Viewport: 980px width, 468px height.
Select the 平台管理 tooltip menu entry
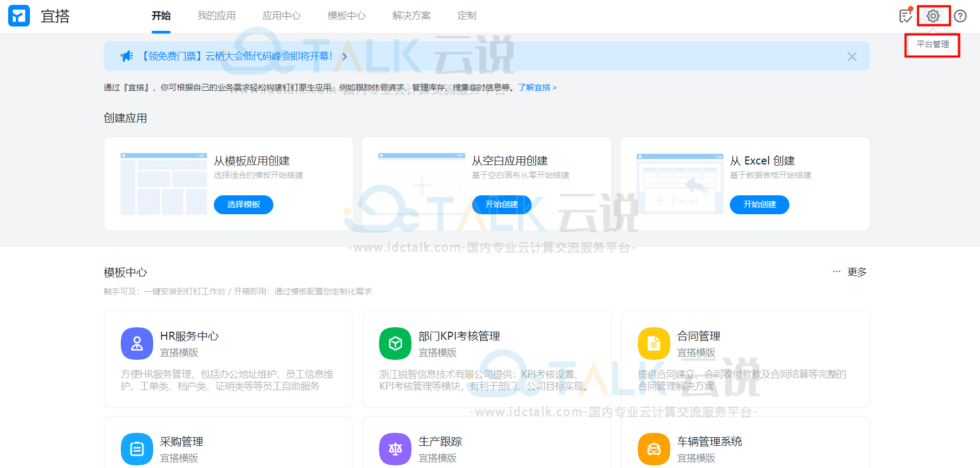coord(932,44)
